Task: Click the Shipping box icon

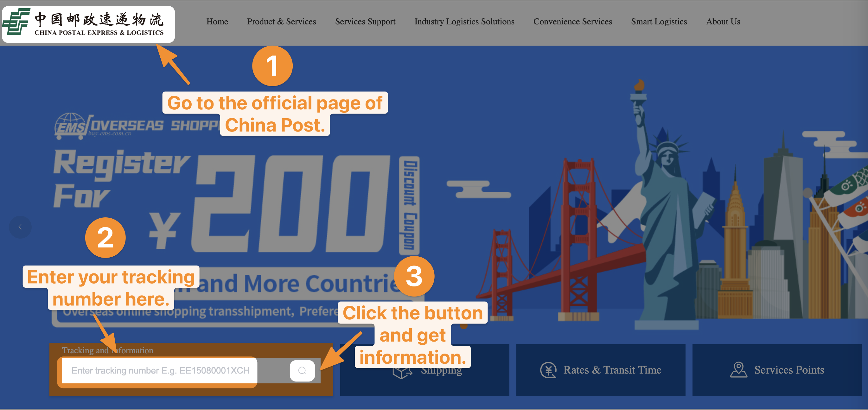Action: [402, 373]
